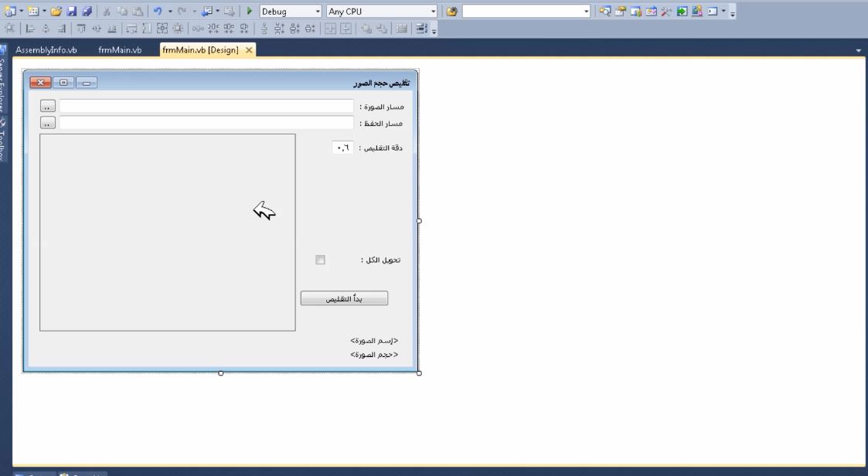Click the Align Lefts layout icon

(31, 29)
